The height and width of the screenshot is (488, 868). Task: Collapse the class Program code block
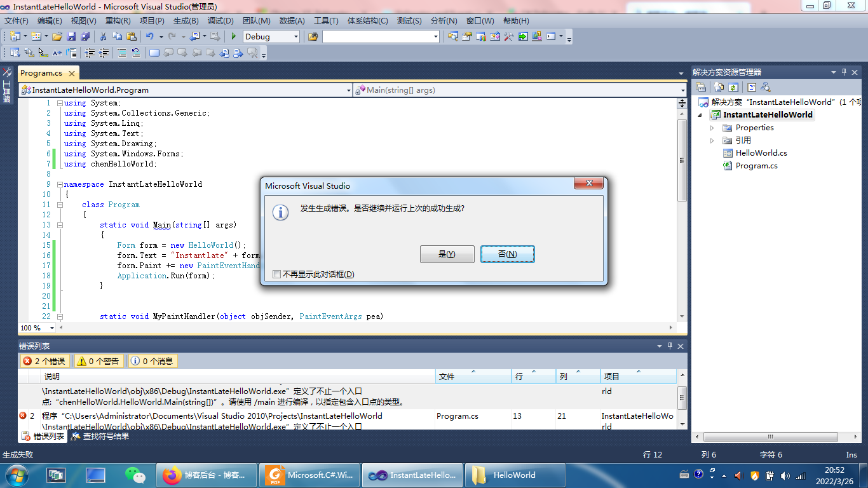60,205
